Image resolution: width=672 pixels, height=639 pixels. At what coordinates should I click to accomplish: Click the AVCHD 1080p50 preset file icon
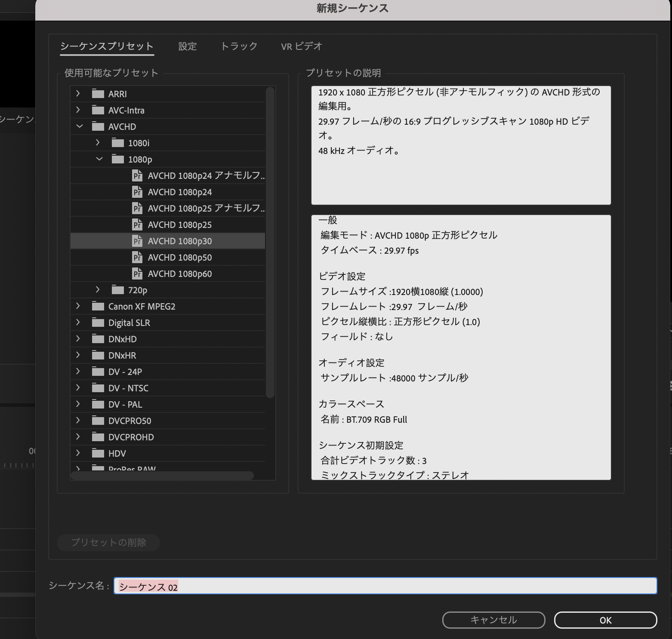[137, 258]
